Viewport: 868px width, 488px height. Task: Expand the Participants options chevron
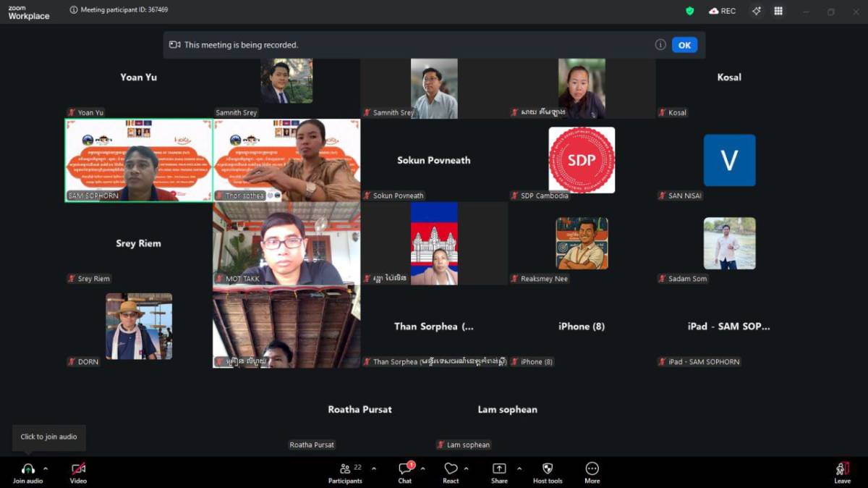374,468
